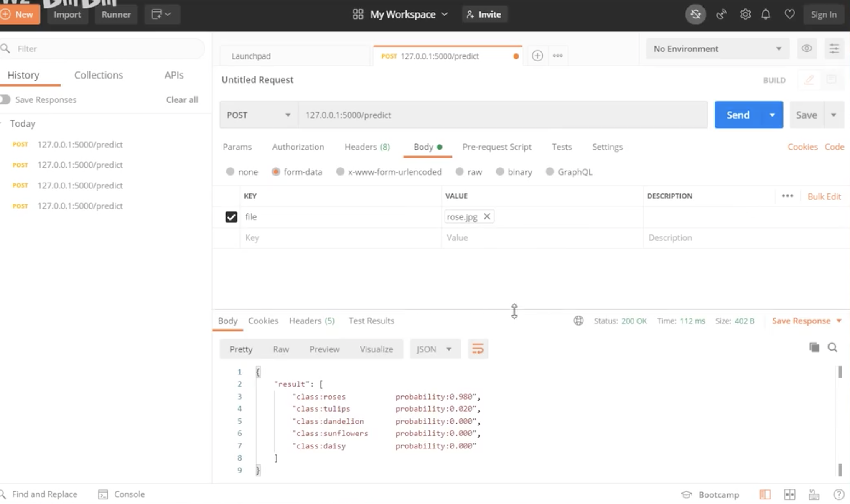Search within the response body

[x=832, y=347]
